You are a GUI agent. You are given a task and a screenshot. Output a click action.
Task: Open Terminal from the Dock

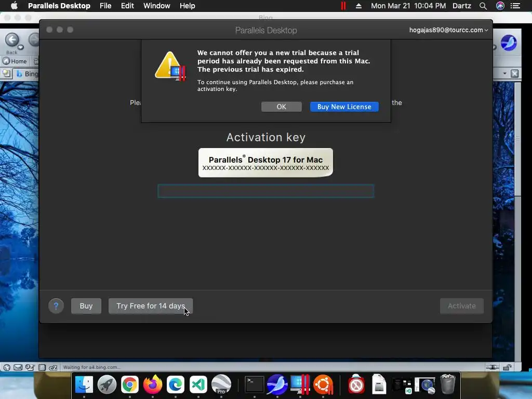tap(254, 385)
